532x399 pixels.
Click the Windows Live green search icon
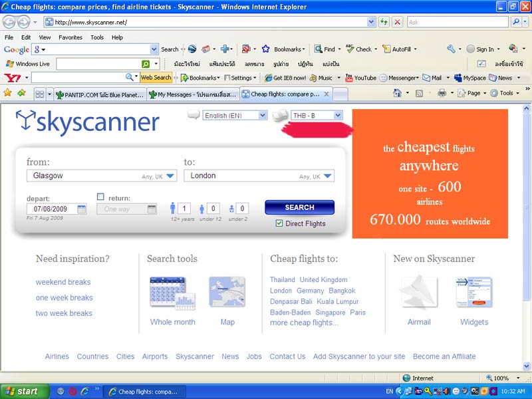click(145, 64)
